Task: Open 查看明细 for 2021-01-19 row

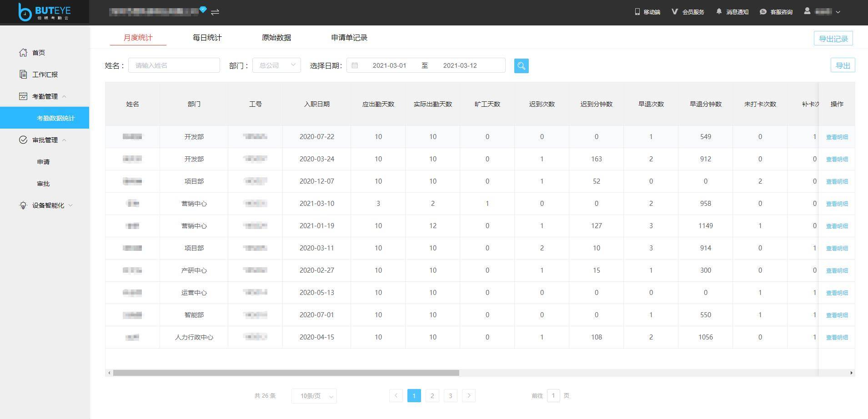Action: [x=837, y=226]
